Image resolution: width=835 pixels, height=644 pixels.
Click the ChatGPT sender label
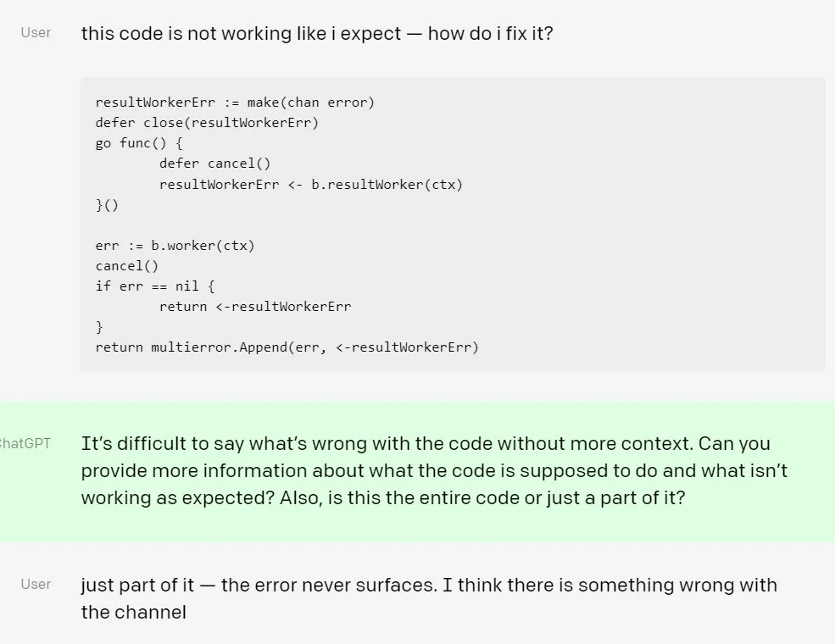[x=25, y=443]
